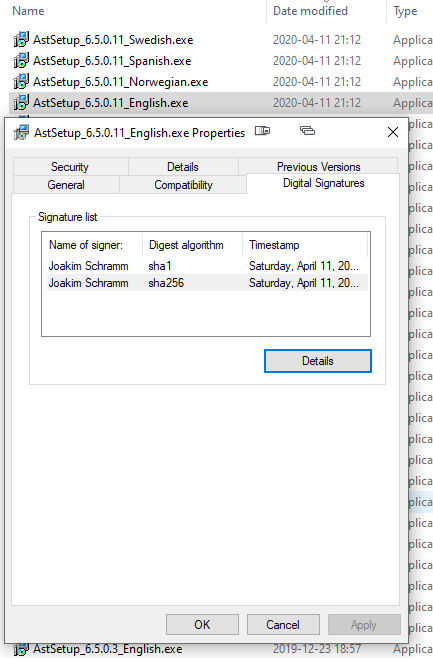Sort files by Type column in Explorer
433x658 pixels.
(x=405, y=11)
